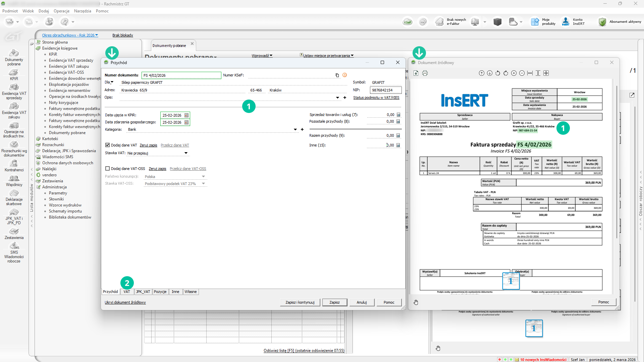644x362 pixels.
Task: Open KSeF icon in top toolbar
Action: point(408,22)
